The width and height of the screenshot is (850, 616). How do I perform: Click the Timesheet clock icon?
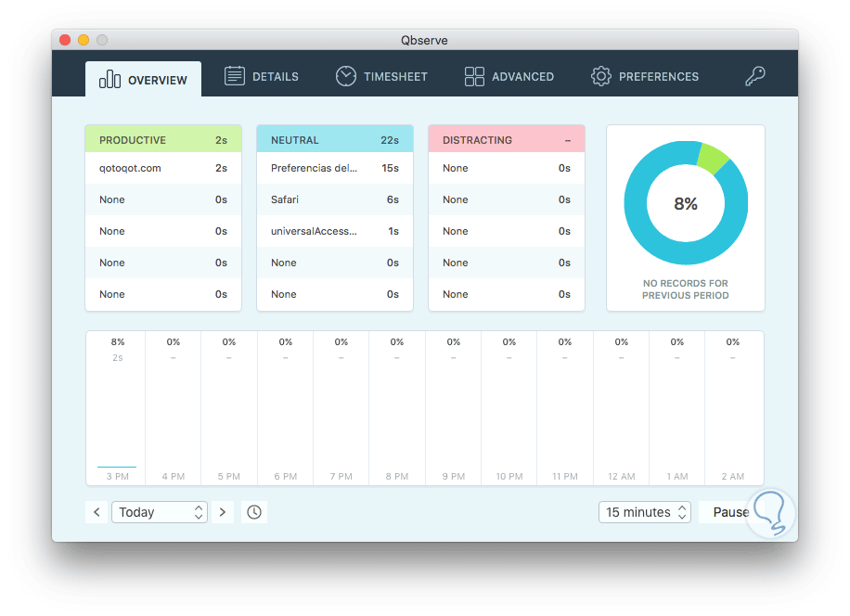(345, 76)
